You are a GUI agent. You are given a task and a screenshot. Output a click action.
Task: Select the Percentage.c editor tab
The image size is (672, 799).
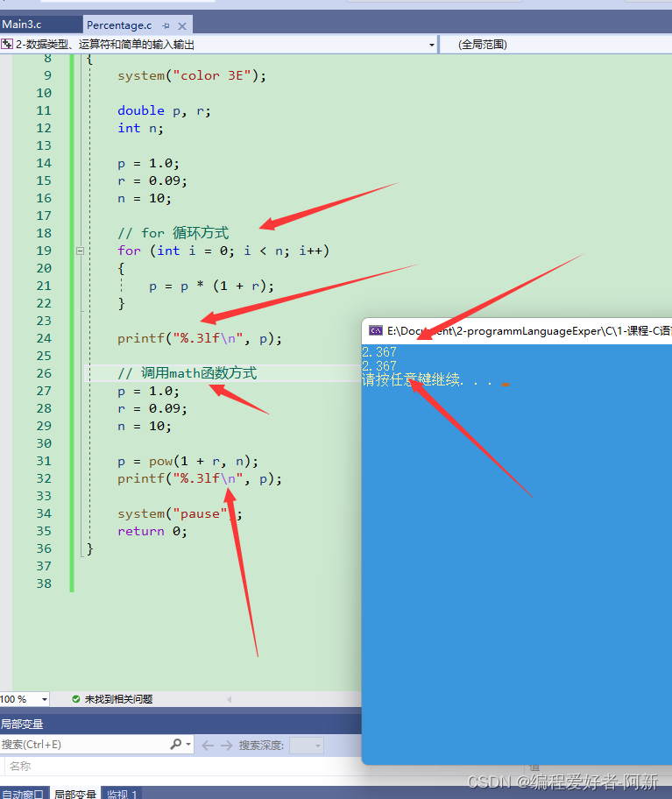click(119, 25)
